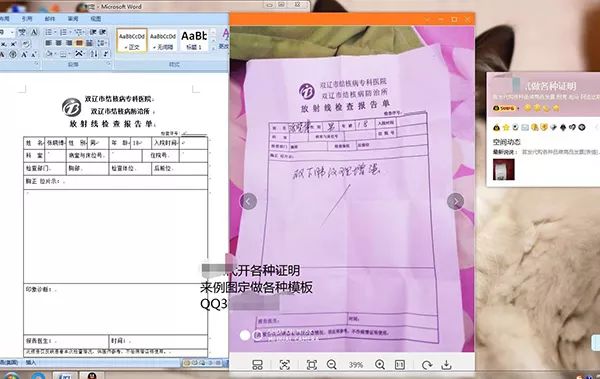The image size is (600, 379).
Task: Open the numbered list dropdown arrow
Action: click(69, 32)
